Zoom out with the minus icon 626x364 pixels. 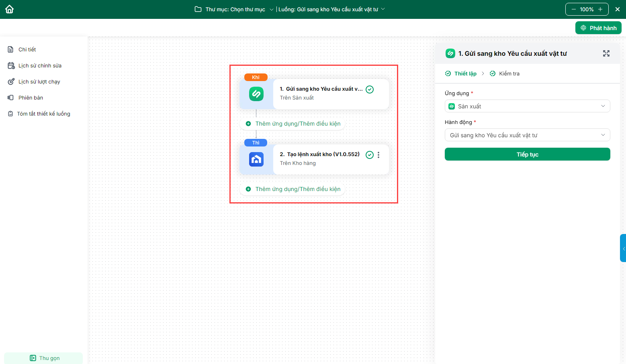573,9
